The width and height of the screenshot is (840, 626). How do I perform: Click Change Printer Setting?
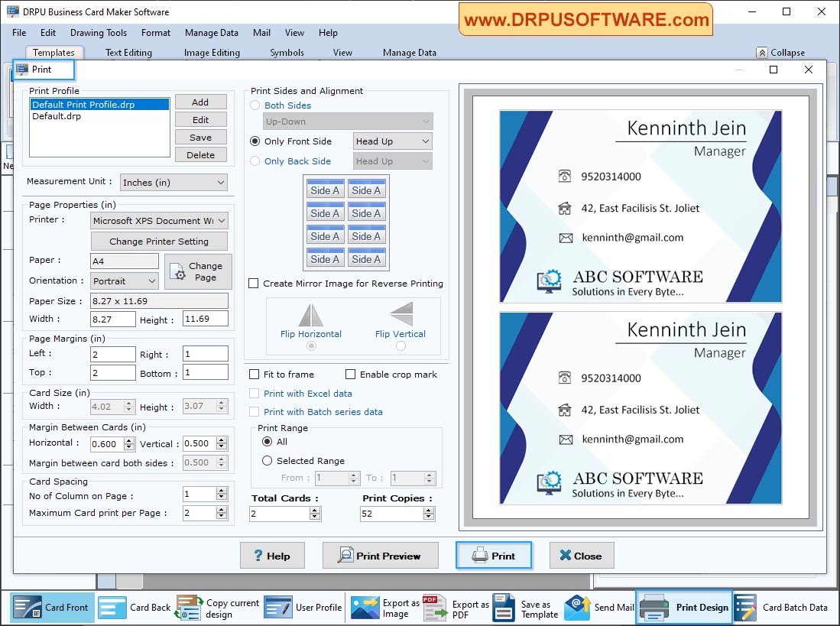pyautogui.click(x=159, y=241)
